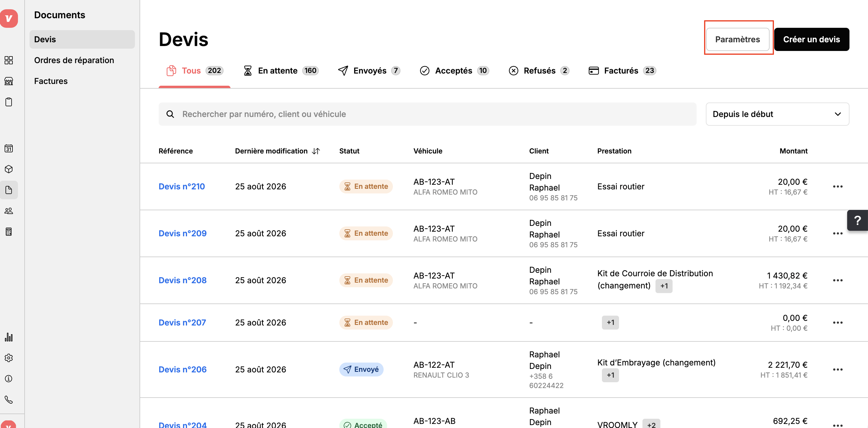The width and height of the screenshot is (868, 428).
Task: Click the help question mark button
Action: pos(857,220)
